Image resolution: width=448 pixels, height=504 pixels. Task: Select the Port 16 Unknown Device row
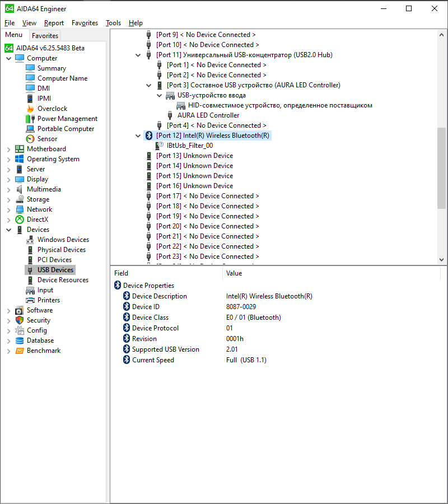(195, 186)
